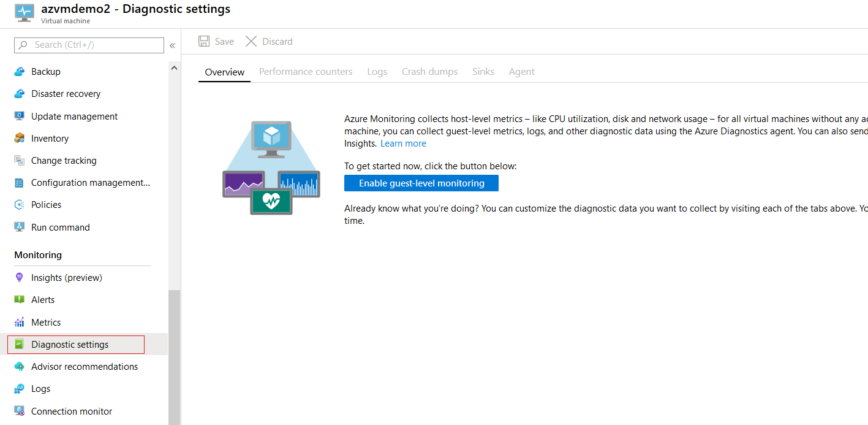
Task: Select Diagnostic settings in sidebar
Action: (70, 345)
